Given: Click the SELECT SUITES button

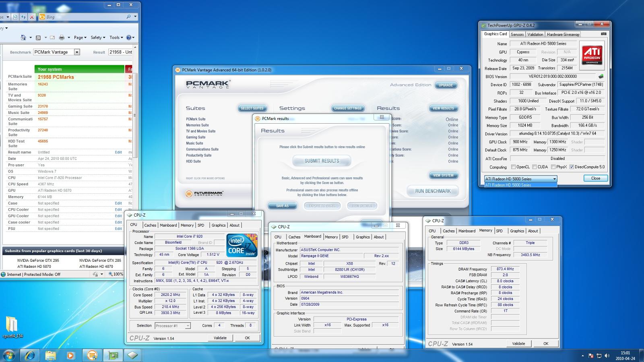Looking at the screenshot, I should click(252, 108).
